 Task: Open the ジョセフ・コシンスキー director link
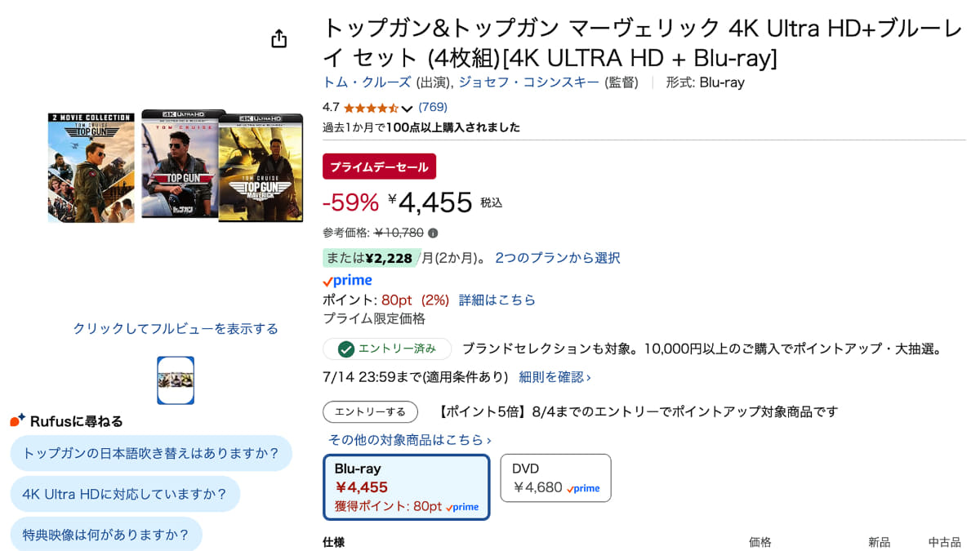pos(528,82)
